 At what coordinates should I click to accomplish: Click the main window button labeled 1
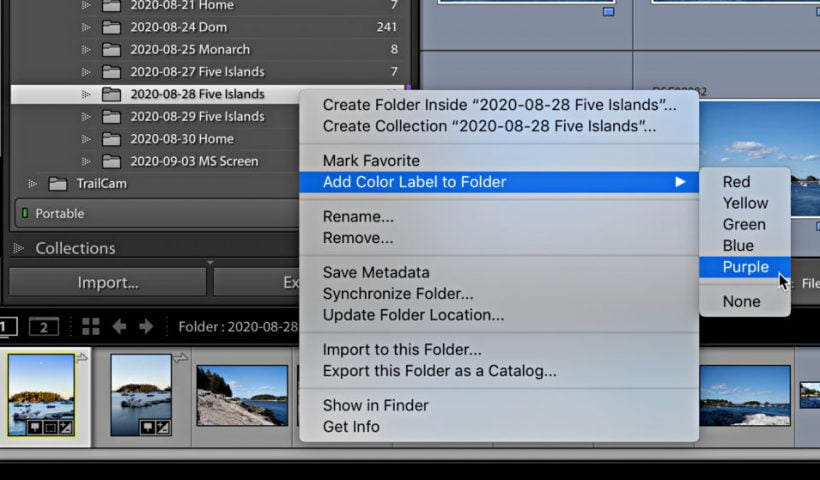(x=6, y=327)
